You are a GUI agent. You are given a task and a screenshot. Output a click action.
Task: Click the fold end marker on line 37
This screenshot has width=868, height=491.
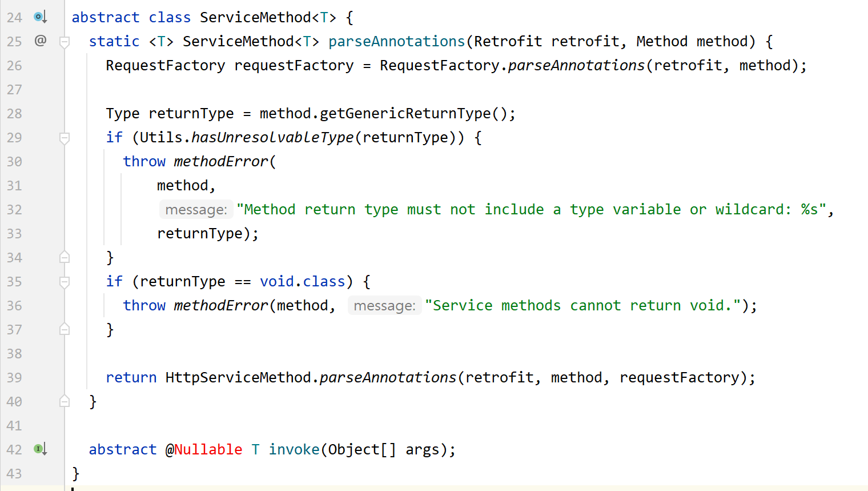[65, 329]
